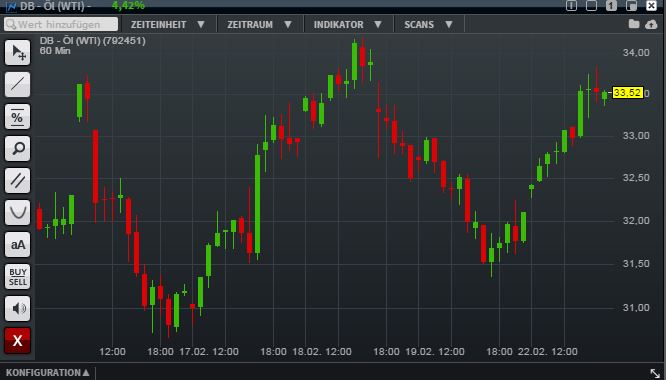Open the SCANS dropdown menu
The height and width of the screenshot is (380, 666).
click(429, 25)
